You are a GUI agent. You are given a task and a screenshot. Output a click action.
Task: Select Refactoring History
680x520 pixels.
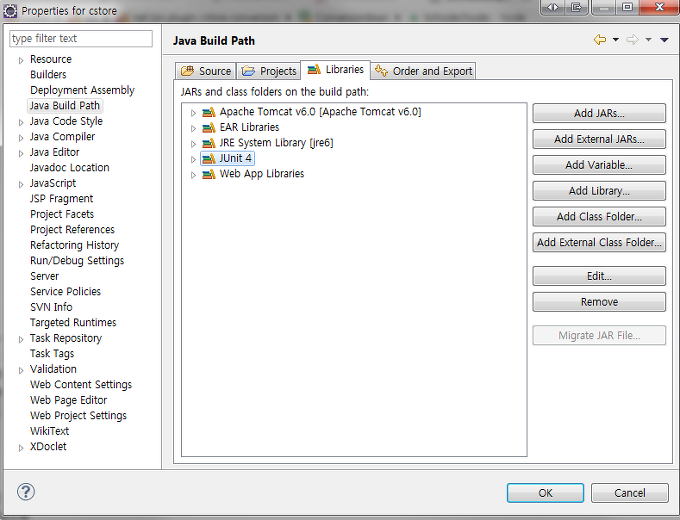(75, 245)
